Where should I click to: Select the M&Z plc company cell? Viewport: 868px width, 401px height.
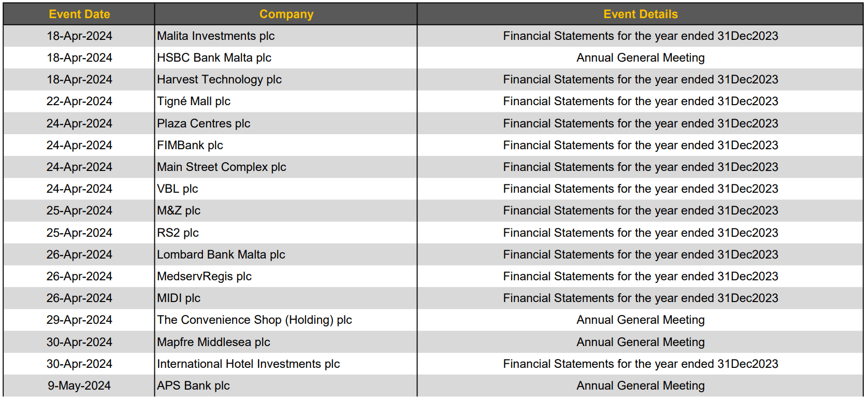tap(286, 211)
